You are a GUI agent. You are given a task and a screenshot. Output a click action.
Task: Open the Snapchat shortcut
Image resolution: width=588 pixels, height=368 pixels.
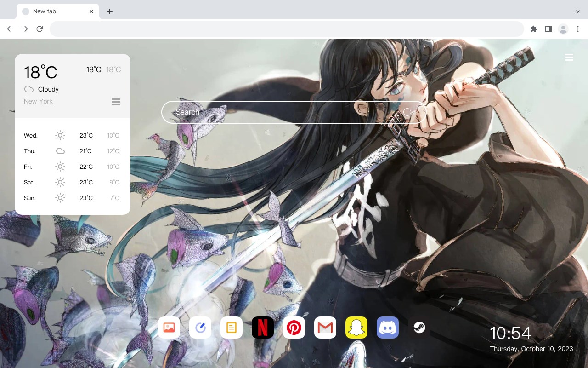[x=356, y=328]
